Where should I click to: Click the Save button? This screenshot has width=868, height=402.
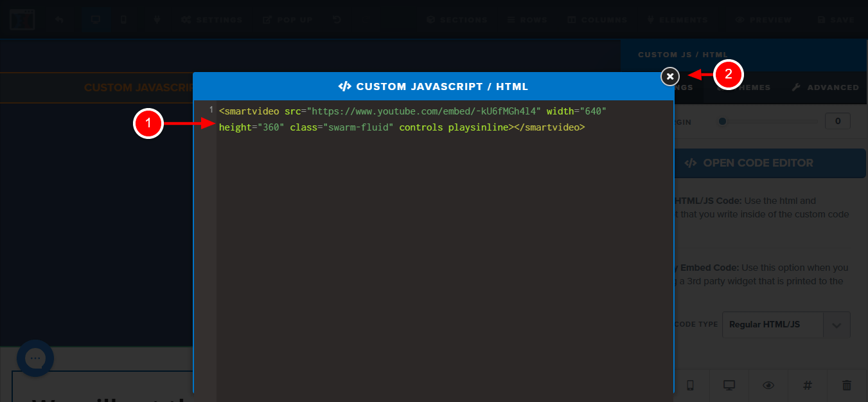click(835, 20)
